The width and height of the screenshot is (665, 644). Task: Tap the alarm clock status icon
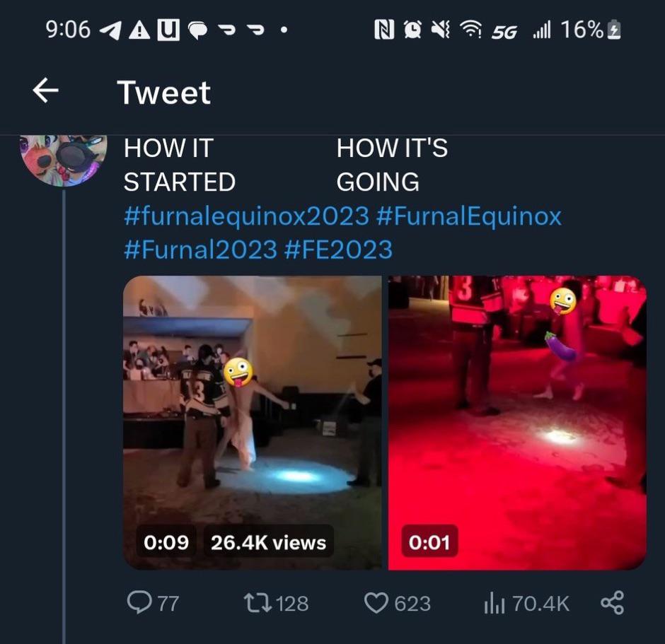click(x=412, y=29)
